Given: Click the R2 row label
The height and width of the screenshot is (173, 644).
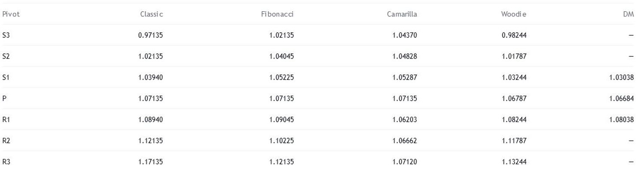Looking at the screenshot, I should (x=6, y=141).
